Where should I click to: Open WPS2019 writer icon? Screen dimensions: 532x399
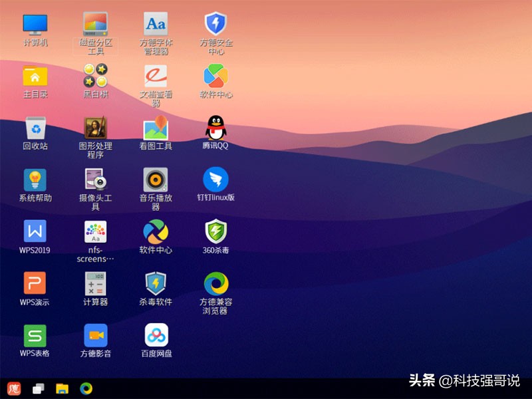click(35, 231)
